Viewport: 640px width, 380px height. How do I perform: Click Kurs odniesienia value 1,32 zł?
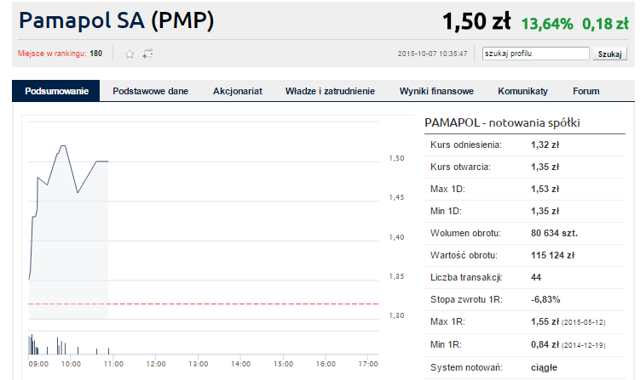[x=544, y=145]
